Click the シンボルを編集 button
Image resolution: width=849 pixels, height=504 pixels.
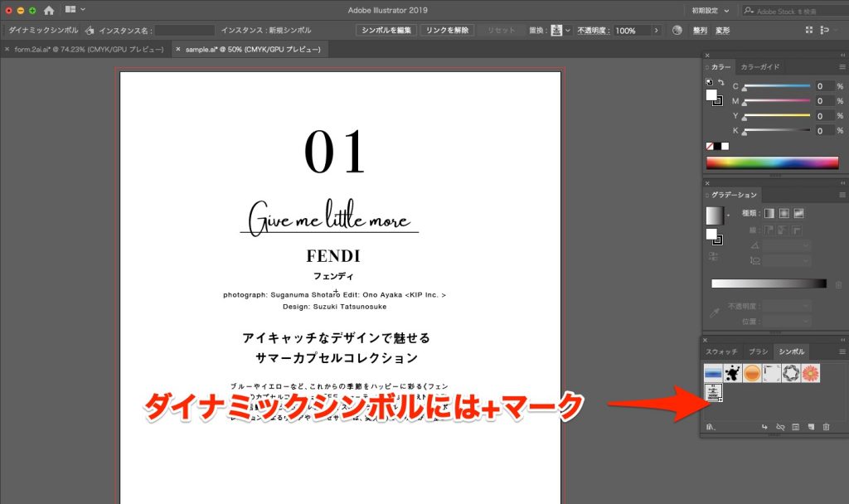pos(386,31)
